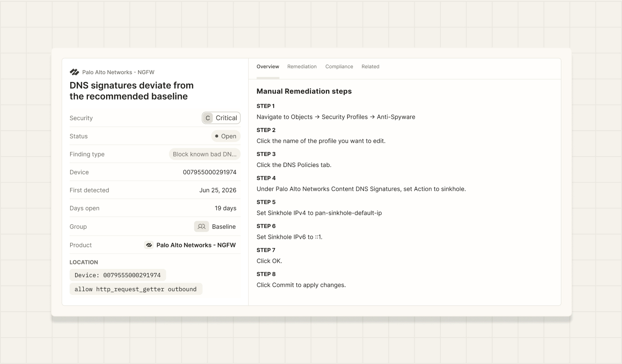Click 'Click the name of the profile' instruction
Viewport: 622px width, 364px height.
click(x=321, y=141)
